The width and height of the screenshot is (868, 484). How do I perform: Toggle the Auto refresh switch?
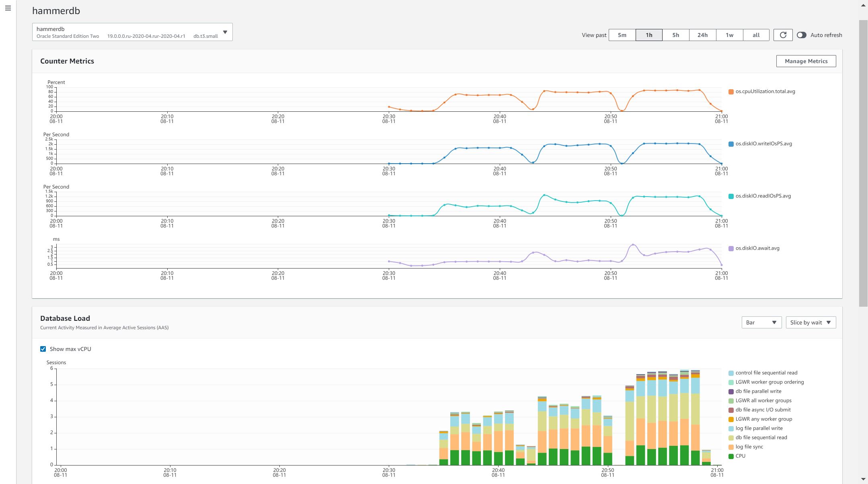tap(801, 35)
